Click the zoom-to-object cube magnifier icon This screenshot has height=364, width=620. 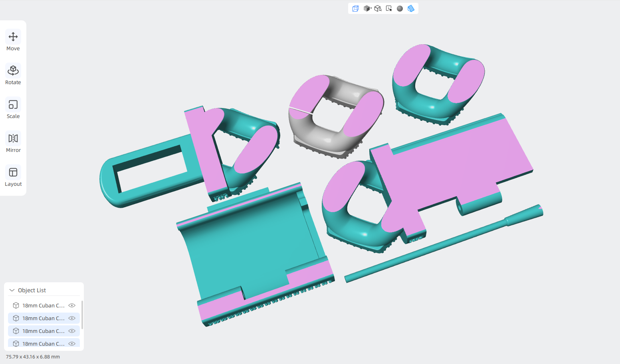pyautogui.click(x=378, y=8)
